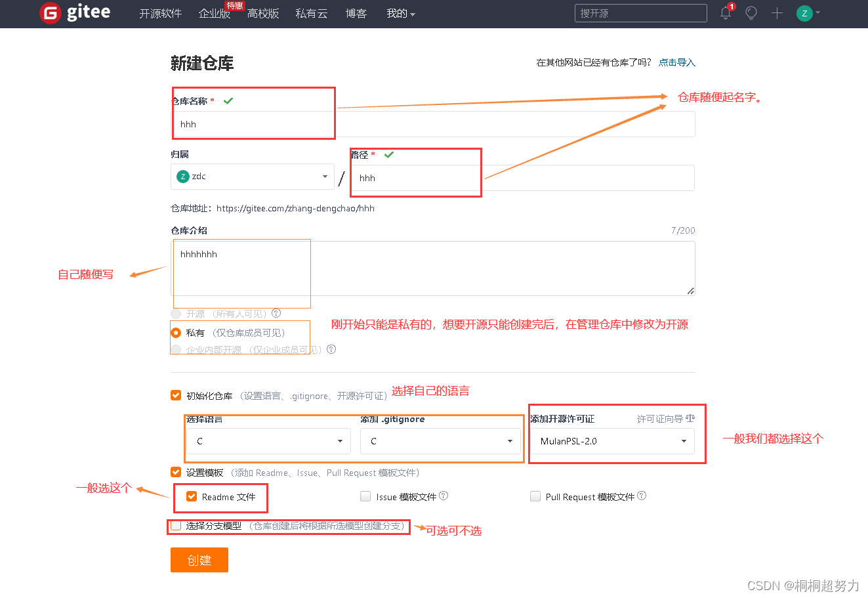Image resolution: width=868 pixels, height=598 pixels.
Task: Click the plus create icon
Action: point(777,13)
